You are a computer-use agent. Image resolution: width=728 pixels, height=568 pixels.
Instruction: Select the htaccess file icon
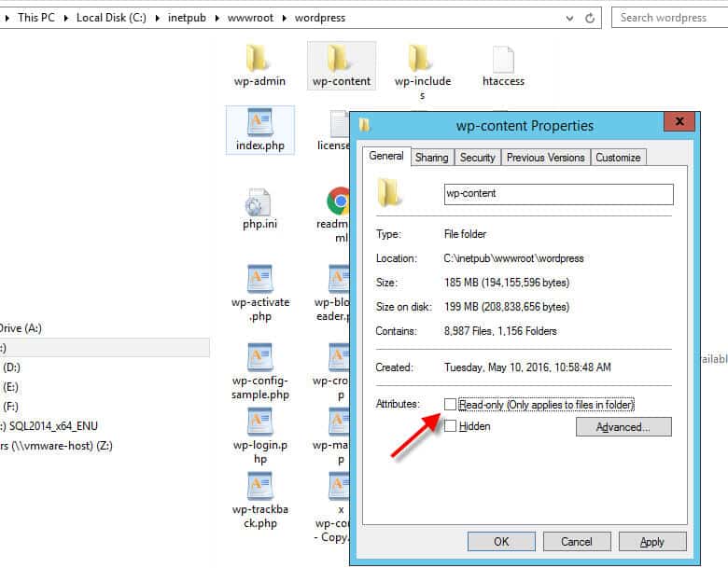click(503, 59)
